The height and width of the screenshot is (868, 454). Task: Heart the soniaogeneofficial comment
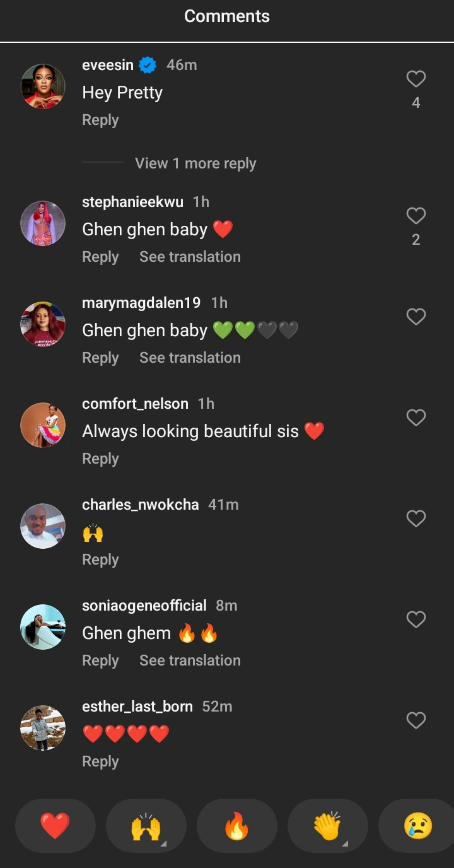(x=416, y=619)
